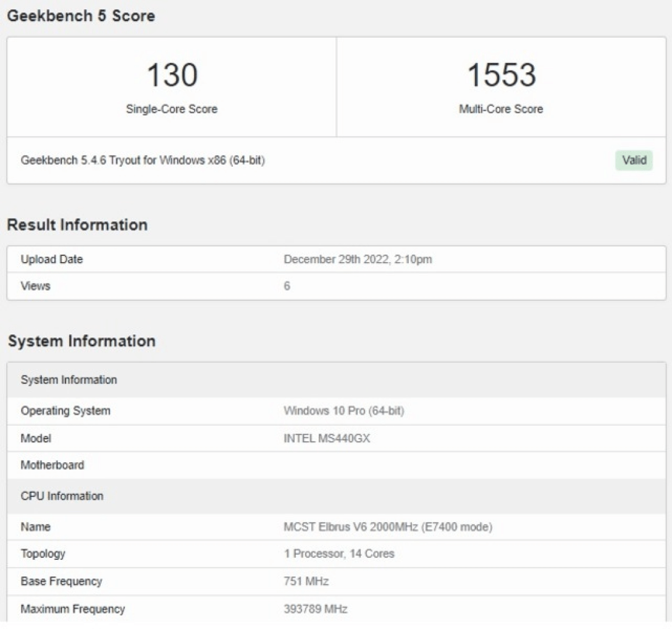
Task: Click the 393789 MHz maximum frequency value
Action: 316,609
